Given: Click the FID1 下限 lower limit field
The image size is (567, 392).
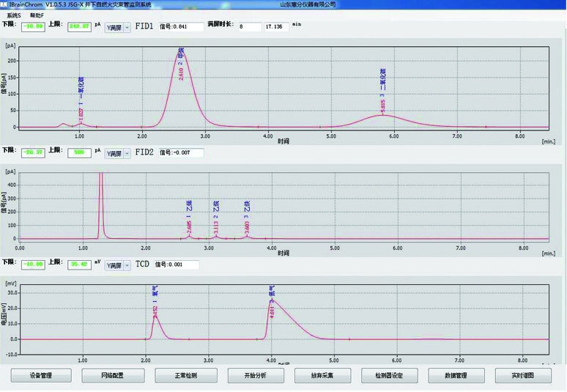Looking at the screenshot, I should click(33, 27).
